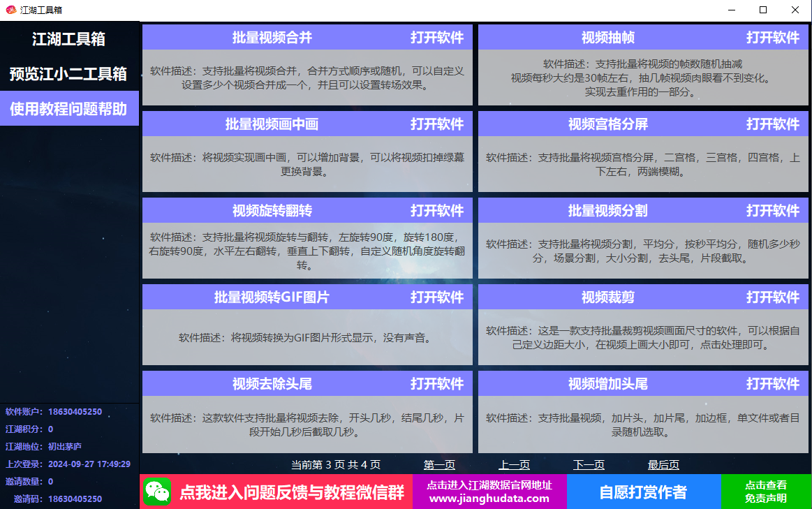The width and height of the screenshot is (812, 509).
Task: Jump to 最后页
Action: click(x=663, y=464)
